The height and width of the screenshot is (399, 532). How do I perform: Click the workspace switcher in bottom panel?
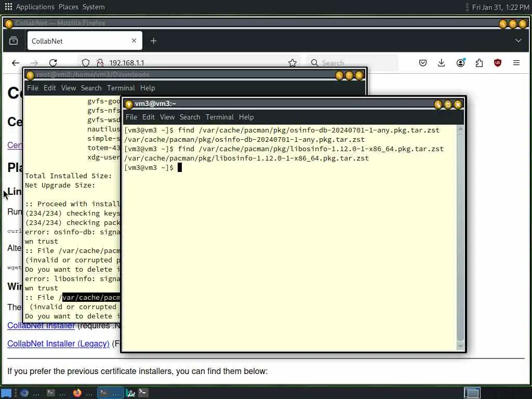[472, 393]
